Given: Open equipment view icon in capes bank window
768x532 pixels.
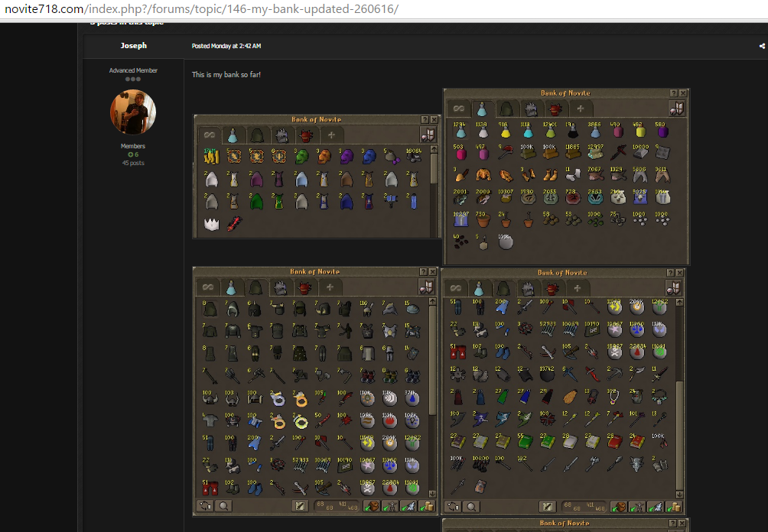Looking at the screenshot, I should [x=428, y=135].
